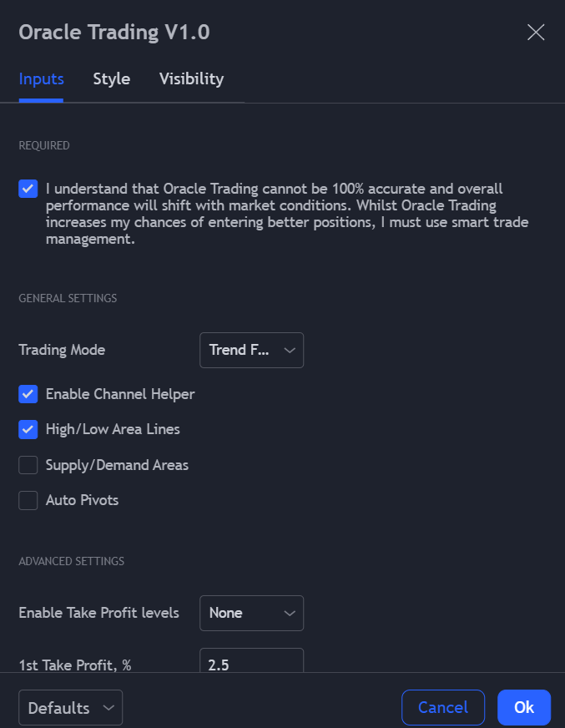Image resolution: width=565 pixels, height=728 pixels.
Task: Expand the Enable Take Profit levels dropdown
Action: click(x=251, y=613)
